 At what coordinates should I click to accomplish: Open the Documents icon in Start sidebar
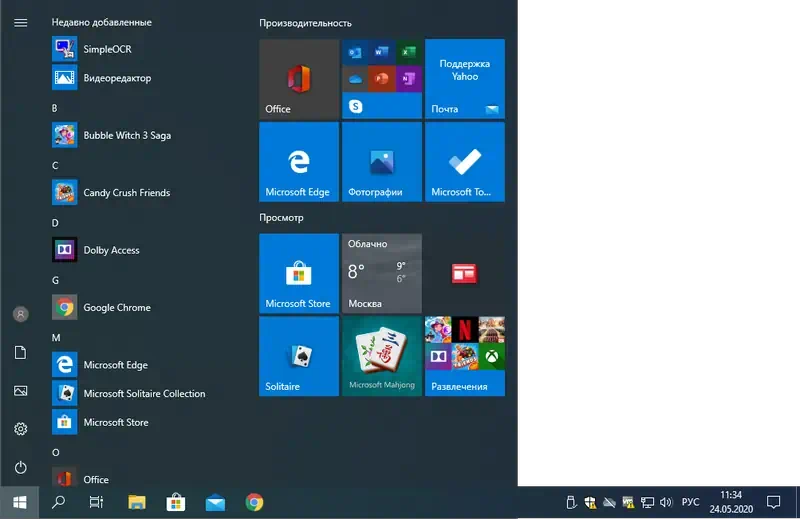[20, 352]
